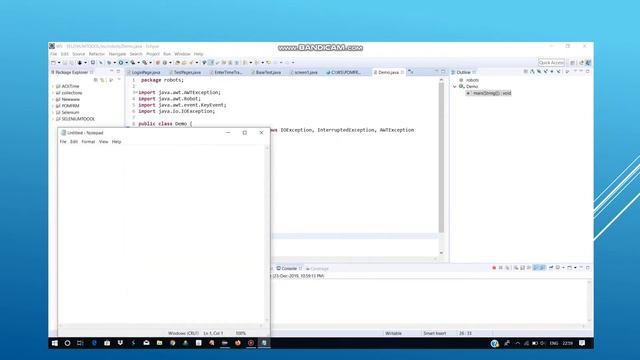Open the View menu in Notepad
640x360 pixels.
coord(104,142)
